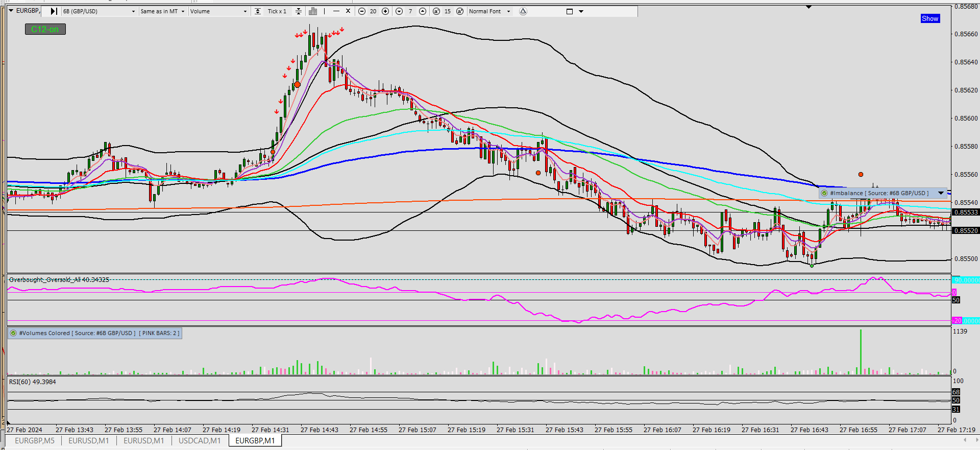Click the square window icon in toolbar
The width and height of the screenshot is (980, 450).
tap(570, 11)
